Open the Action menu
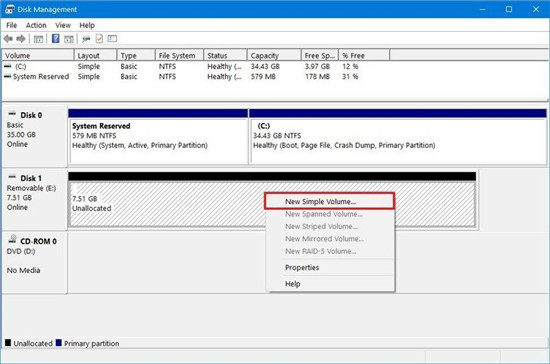The height and width of the screenshot is (364, 550). pyautogui.click(x=36, y=25)
